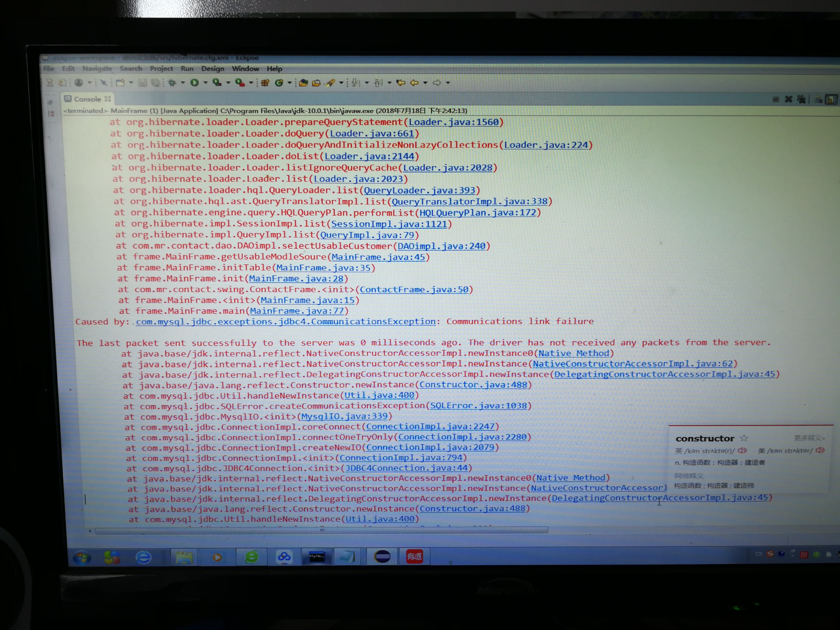Click the Save All icon in toolbar
This screenshot has width=840, height=630.
(x=155, y=82)
